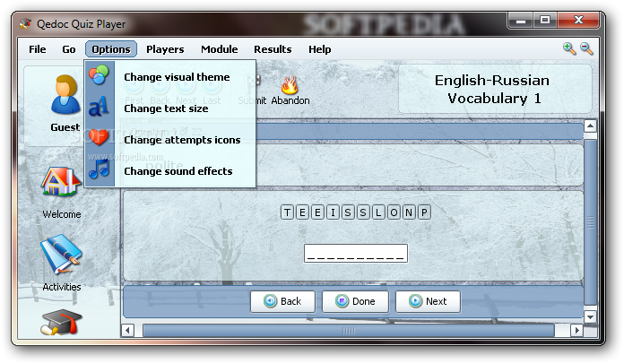Image resolution: width=624 pixels, height=364 pixels.
Task: Open the Results menu
Action: pos(273,49)
